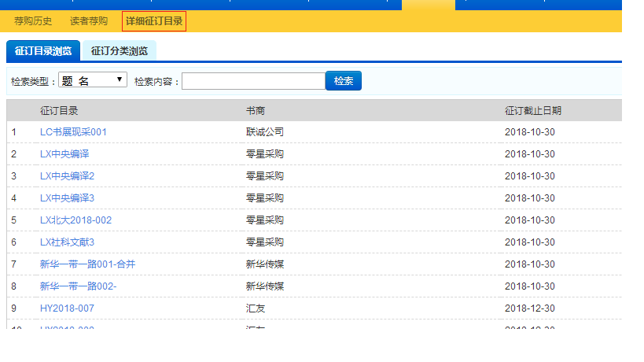Open the HY2018-007 catalog link
The width and height of the screenshot is (644, 362).
67,308
